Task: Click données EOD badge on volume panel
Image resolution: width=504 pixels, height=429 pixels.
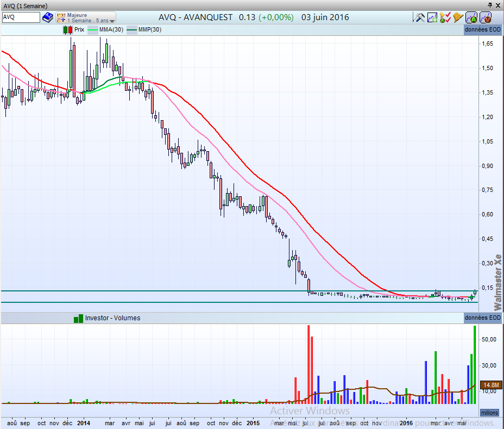Action: tap(482, 318)
